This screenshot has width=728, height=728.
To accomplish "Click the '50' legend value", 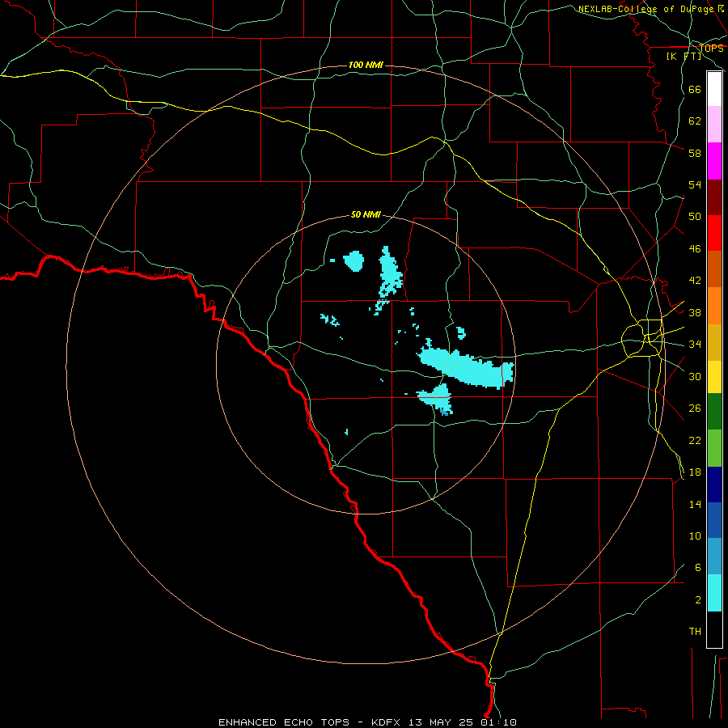I will coord(695,216).
